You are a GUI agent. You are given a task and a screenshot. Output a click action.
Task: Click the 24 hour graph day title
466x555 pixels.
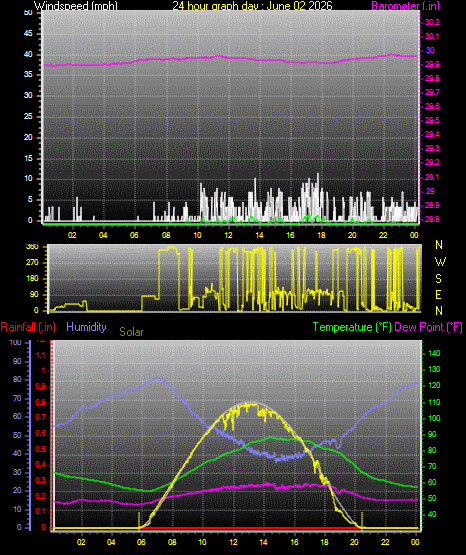252,6
